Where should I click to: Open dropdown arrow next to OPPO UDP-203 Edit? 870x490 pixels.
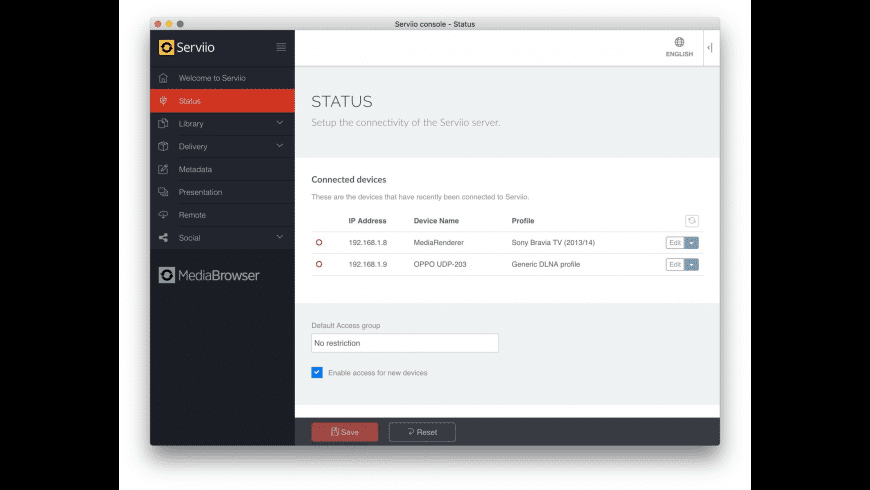coord(691,265)
